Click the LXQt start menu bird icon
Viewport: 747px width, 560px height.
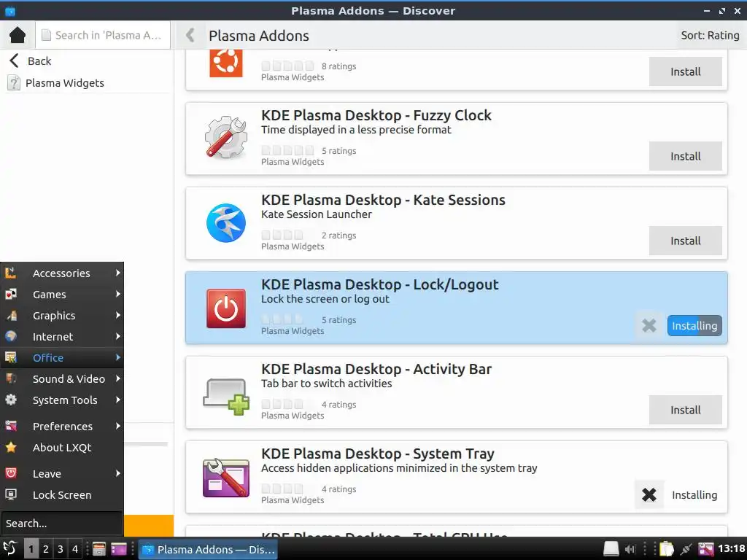9,548
